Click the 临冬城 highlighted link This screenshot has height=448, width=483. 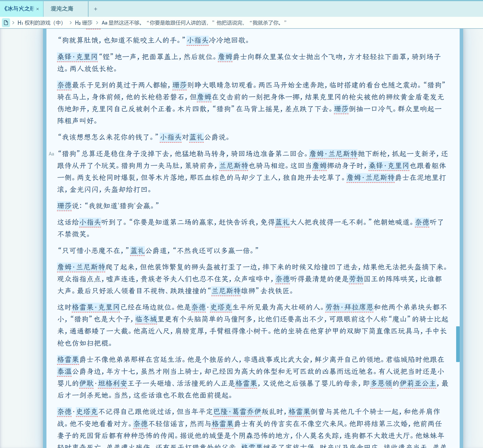coord(146,319)
